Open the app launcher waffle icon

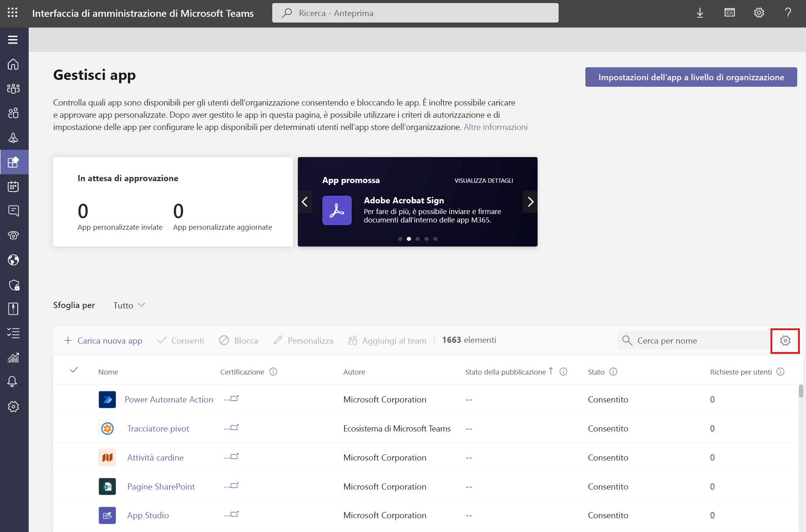point(13,13)
